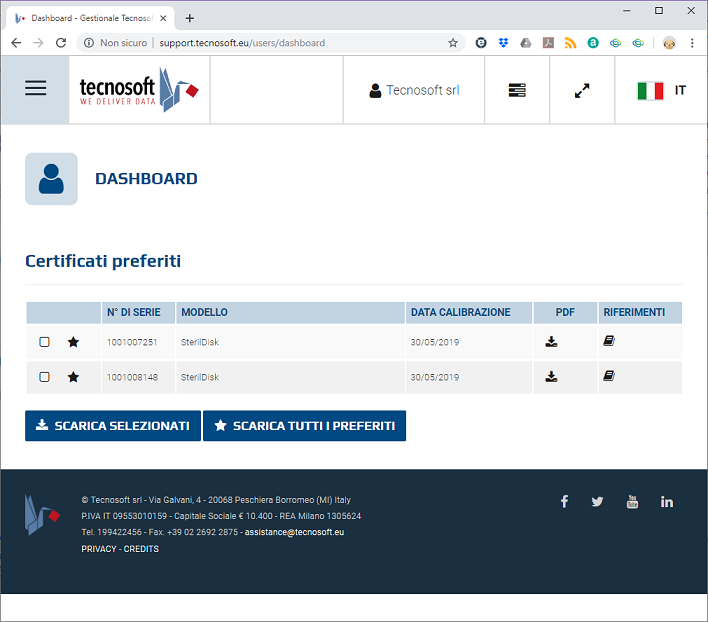Open the LinkedIn link in the footer
Image resolution: width=708 pixels, height=622 pixels.
coord(667,501)
